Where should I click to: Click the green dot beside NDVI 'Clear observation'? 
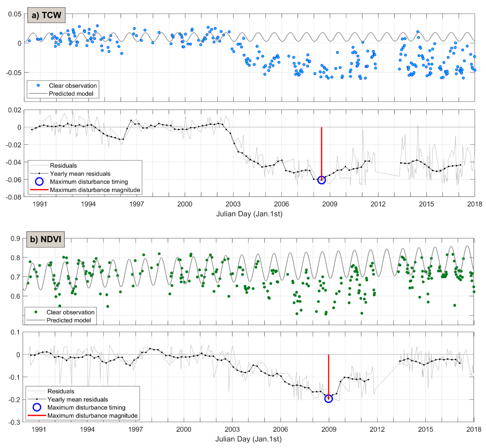click(36, 312)
